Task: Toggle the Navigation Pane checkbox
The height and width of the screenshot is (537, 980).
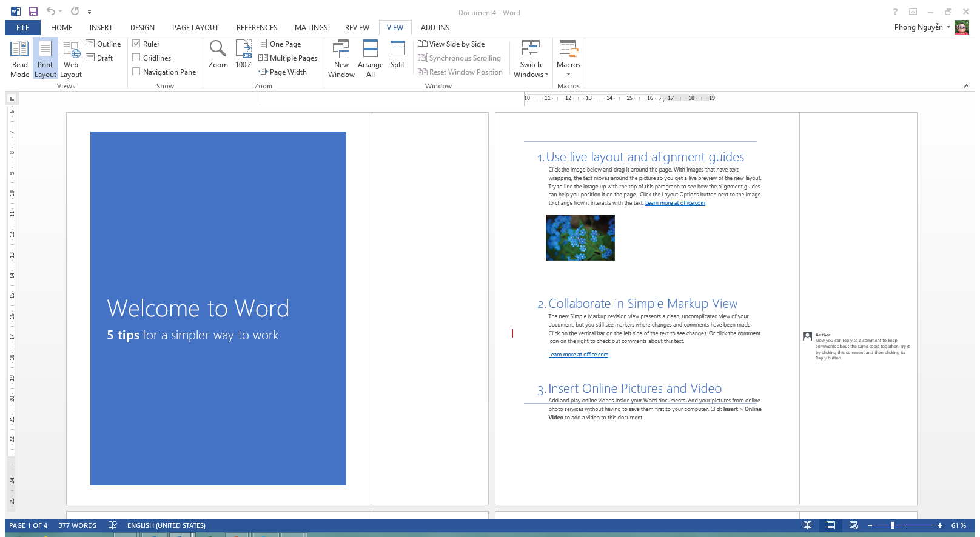Action: [x=136, y=72]
